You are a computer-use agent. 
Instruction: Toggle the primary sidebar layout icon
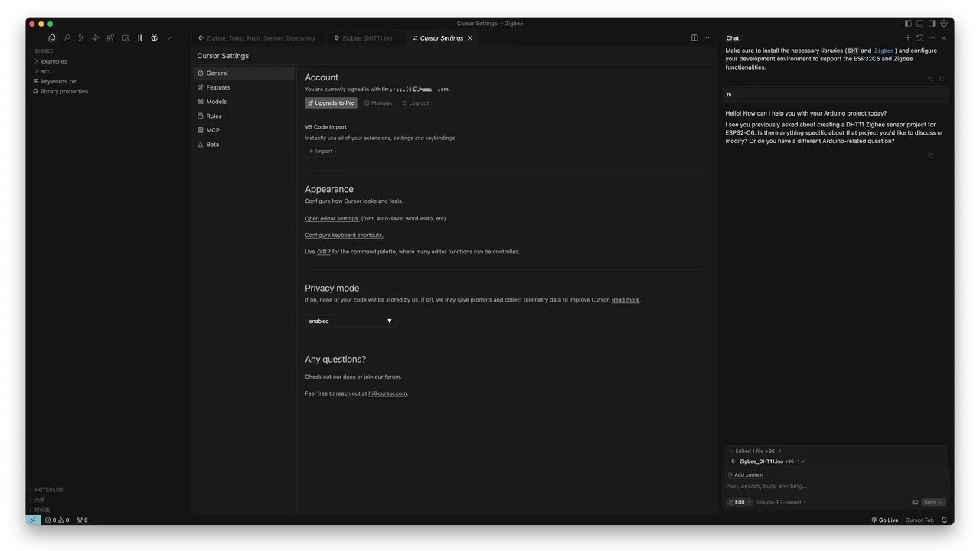[908, 24]
